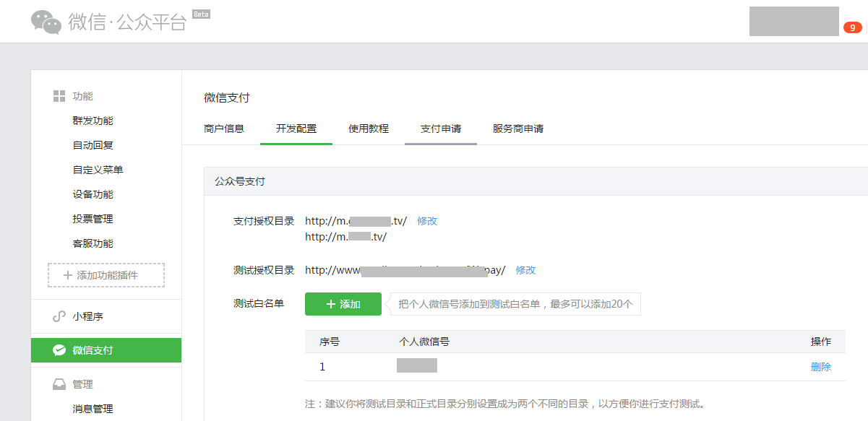Click 修改 link for 支付授权目录
868x421 pixels.
[427, 221]
